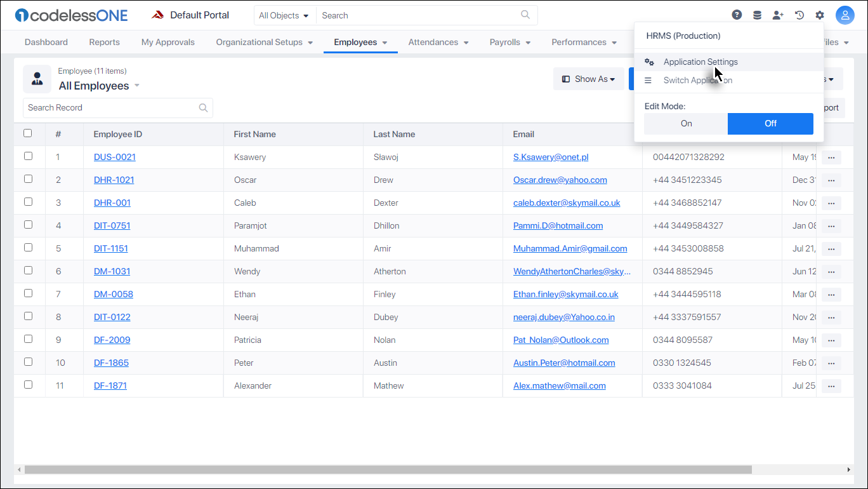Open row actions ellipsis for DUS-0021
This screenshot has width=868, height=489.
coord(831,157)
